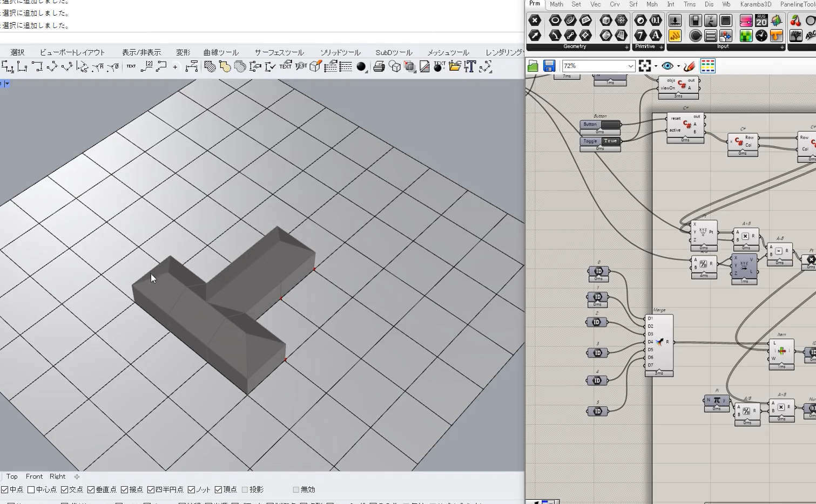Switch to the Math tab in Grasshopper
816x504 pixels.
(556, 4)
